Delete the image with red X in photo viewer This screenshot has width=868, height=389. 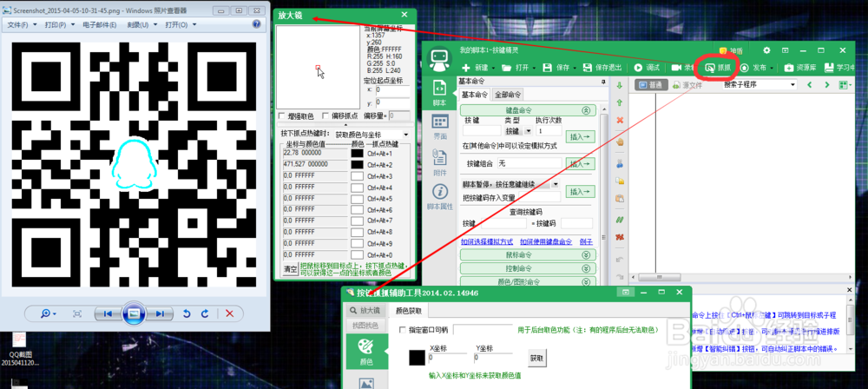coord(230,313)
